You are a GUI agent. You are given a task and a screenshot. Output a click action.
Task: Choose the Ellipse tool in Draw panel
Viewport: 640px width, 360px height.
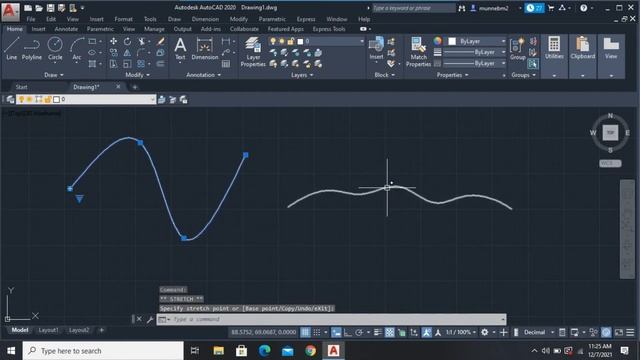pos(92,53)
